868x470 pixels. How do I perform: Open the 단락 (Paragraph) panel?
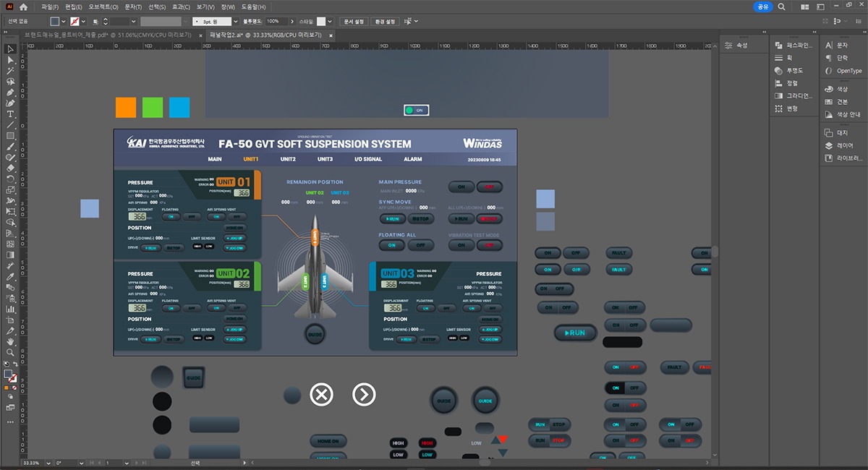[836, 58]
